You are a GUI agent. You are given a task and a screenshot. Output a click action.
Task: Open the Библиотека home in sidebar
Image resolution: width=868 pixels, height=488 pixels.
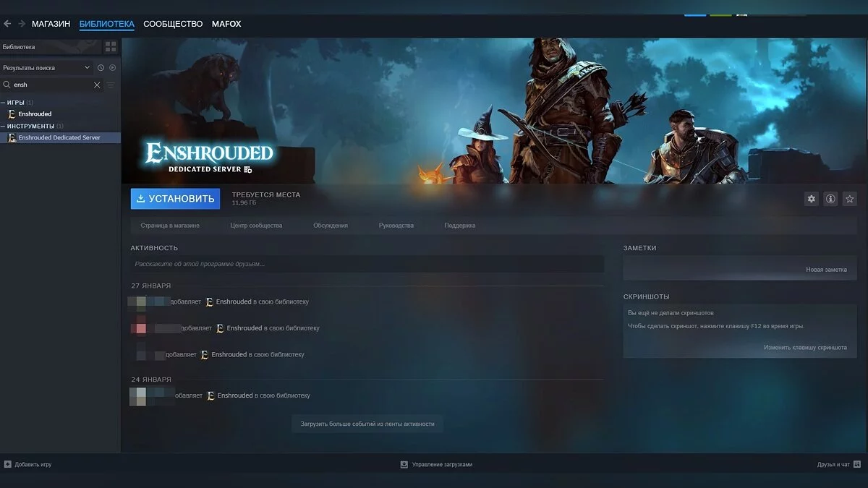(x=51, y=47)
